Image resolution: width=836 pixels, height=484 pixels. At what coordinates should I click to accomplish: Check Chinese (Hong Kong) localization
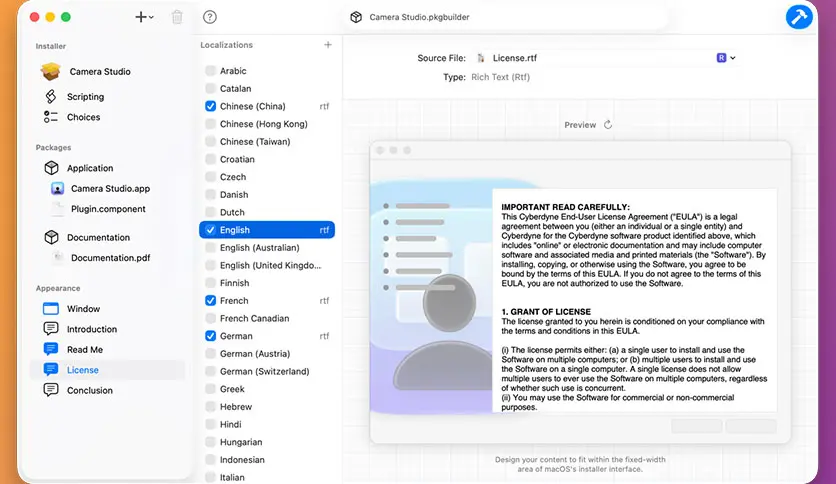pyautogui.click(x=211, y=124)
